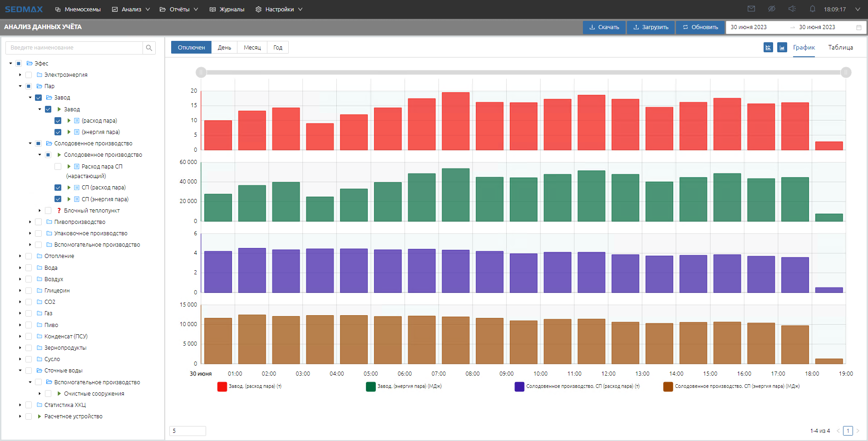Image resolution: width=868 pixels, height=441 pixels.
Task: Expand the Пивопроизводство tree node
Action: point(30,222)
